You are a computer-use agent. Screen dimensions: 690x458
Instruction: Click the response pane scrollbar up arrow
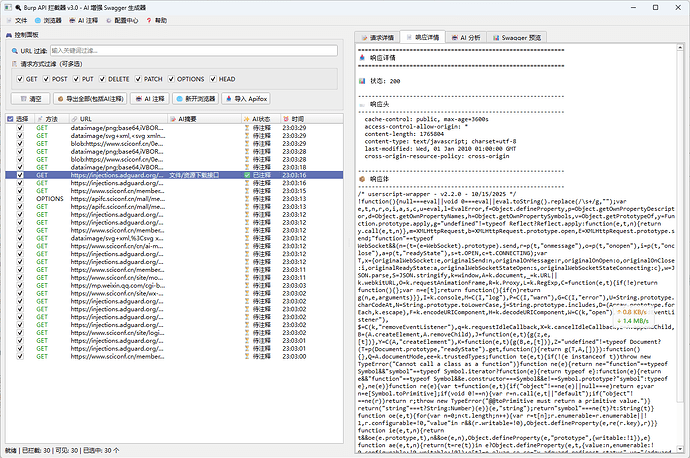(x=680, y=47)
